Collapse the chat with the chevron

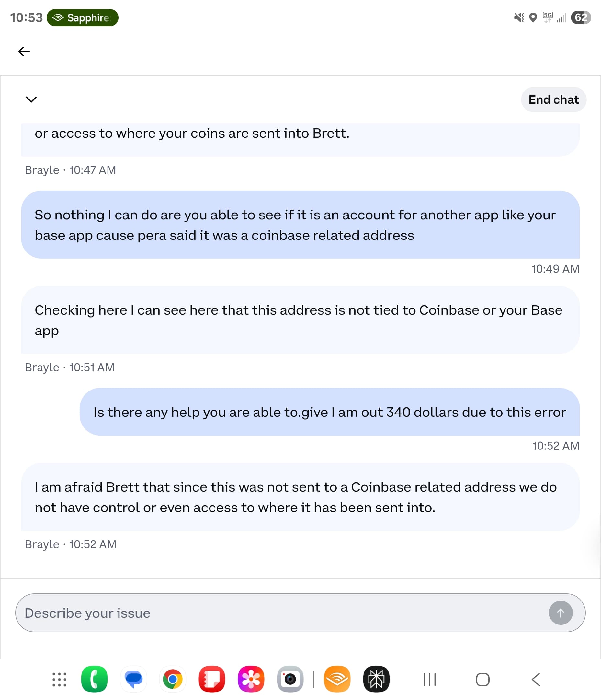(x=31, y=99)
